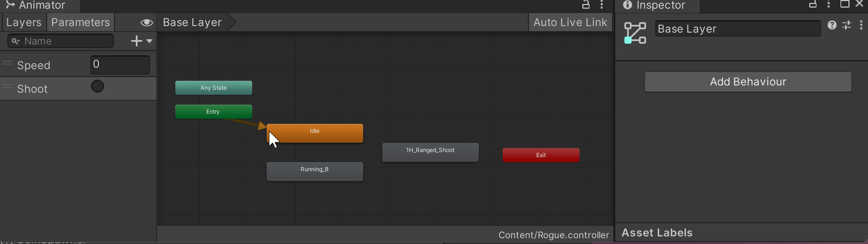Image resolution: width=868 pixels, height=244 pixels.
Task: Select the 1H_Ranged_Shoot state node
Action: tap(430, 152)
